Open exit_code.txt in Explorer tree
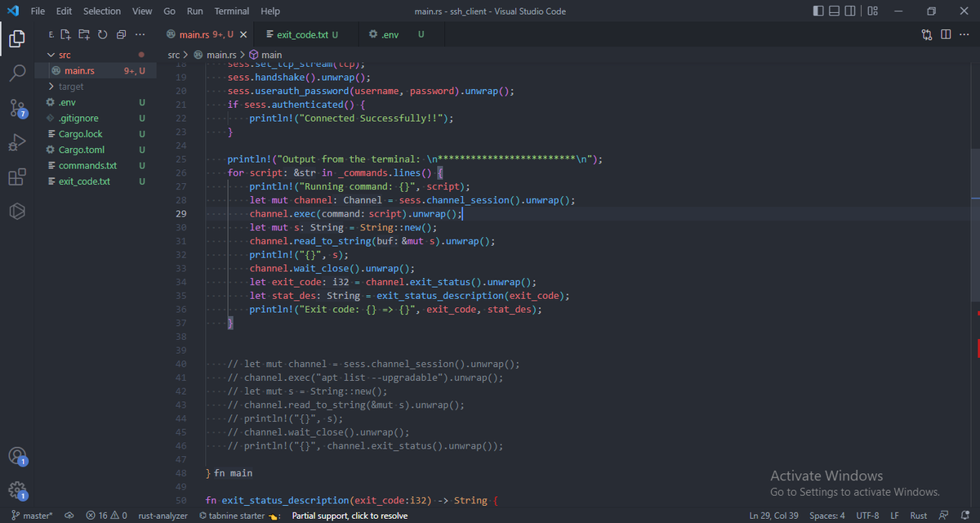 coord(96,181)
